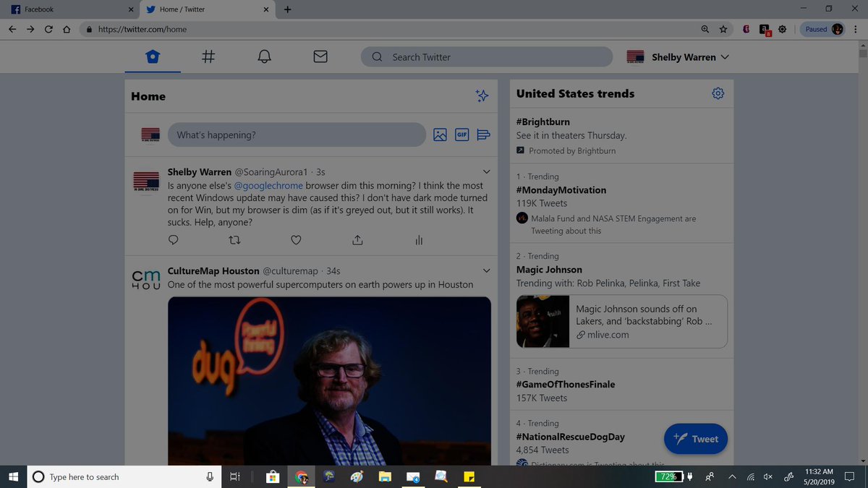Share Shelby Warren's tweet
Image resolution: width=868 pixels, height=488 pixels.
(357, 240)
